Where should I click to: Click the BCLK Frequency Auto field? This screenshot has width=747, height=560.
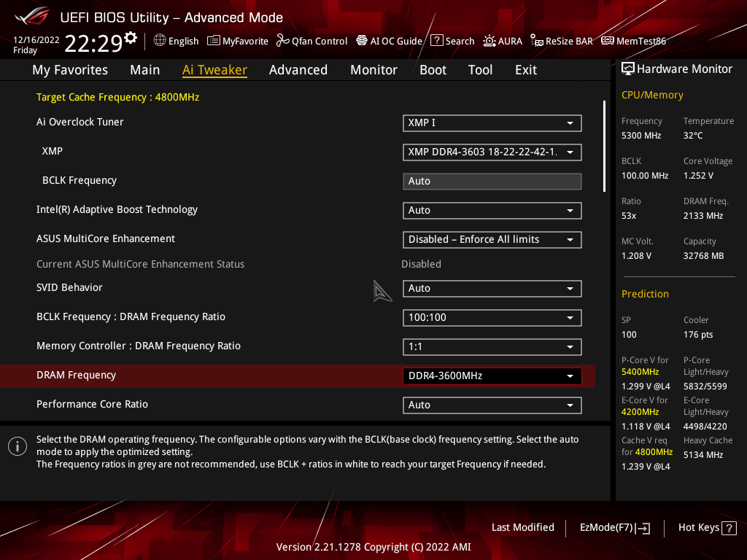coord(492,182)
